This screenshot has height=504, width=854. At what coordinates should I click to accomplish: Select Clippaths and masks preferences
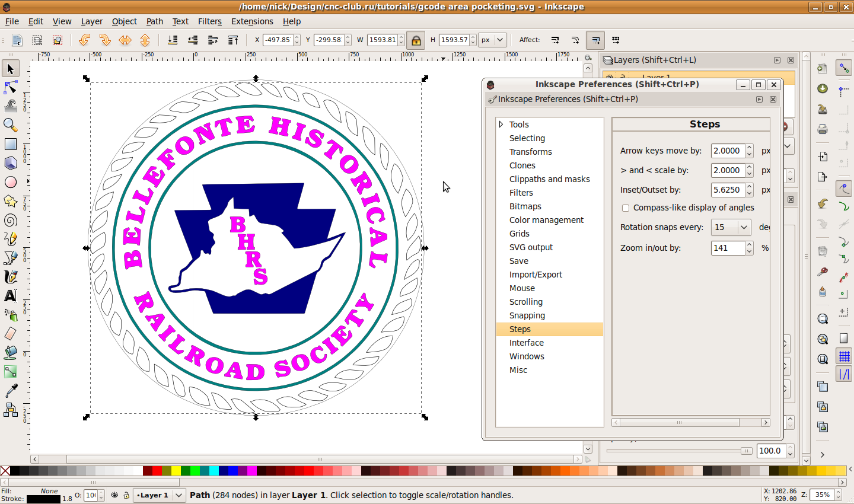(x=550, y=179)
